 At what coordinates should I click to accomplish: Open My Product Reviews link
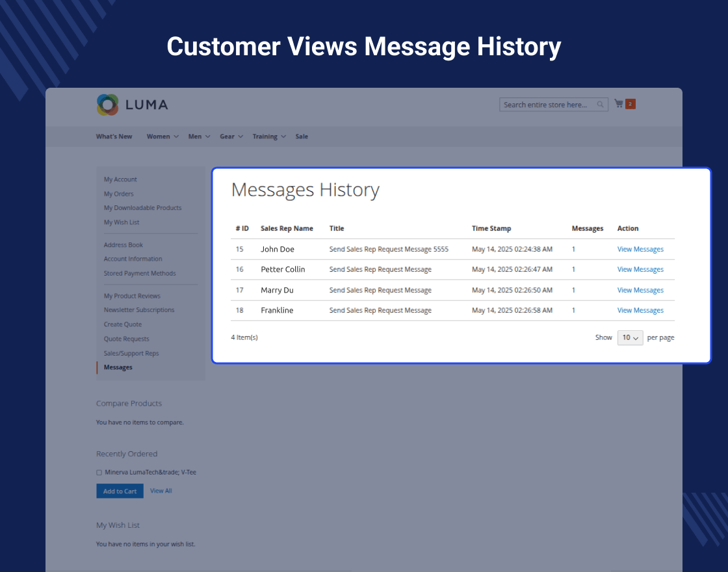(133, 296)
